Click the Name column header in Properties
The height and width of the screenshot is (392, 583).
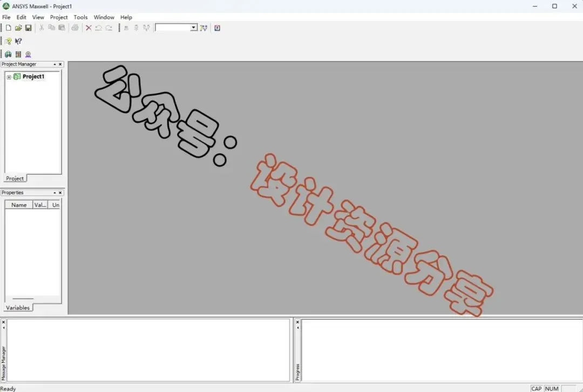(18, 205)
